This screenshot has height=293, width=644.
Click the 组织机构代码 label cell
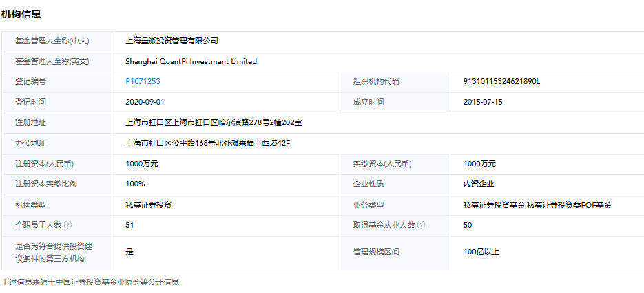(x=375, y=81)
